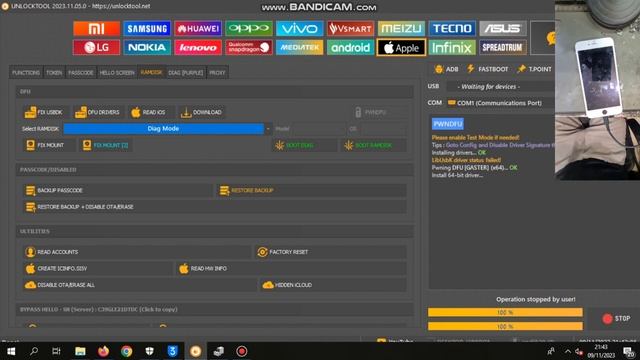Click the BACKUP PASSCODE button
The width and height of the screenshot is (640, 360).
118,191
